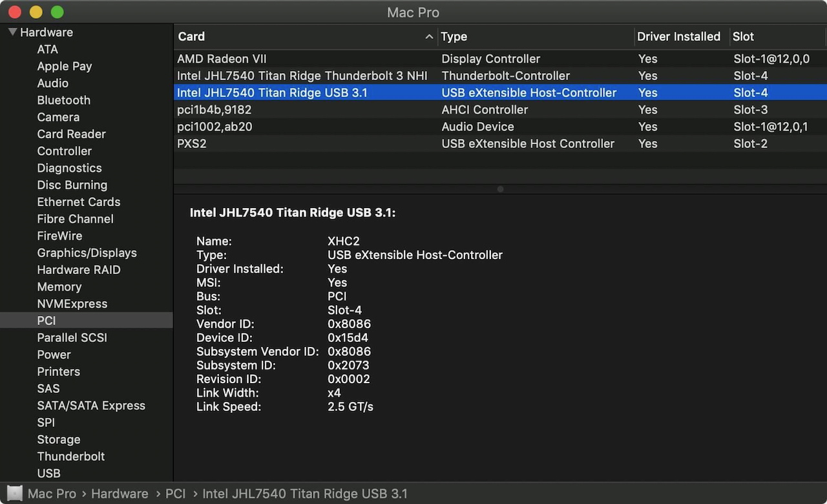Click the 2.5 GT/s link speed value
The image size is (827, 504).
350,406
